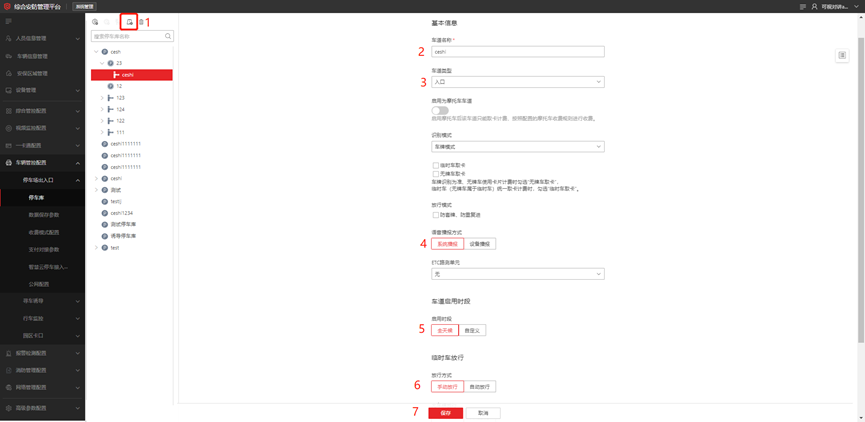Image resolution: width=865 pixels, height=422 pixels.
Task: Select the 设备播报 voice broadcast option
Action: click(x=480, y=244)
